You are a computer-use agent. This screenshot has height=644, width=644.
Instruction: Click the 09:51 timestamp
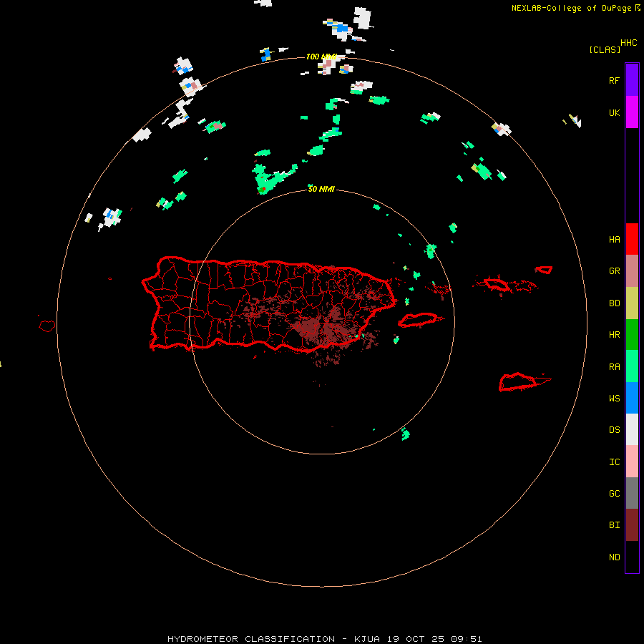[x=464, y=639]
